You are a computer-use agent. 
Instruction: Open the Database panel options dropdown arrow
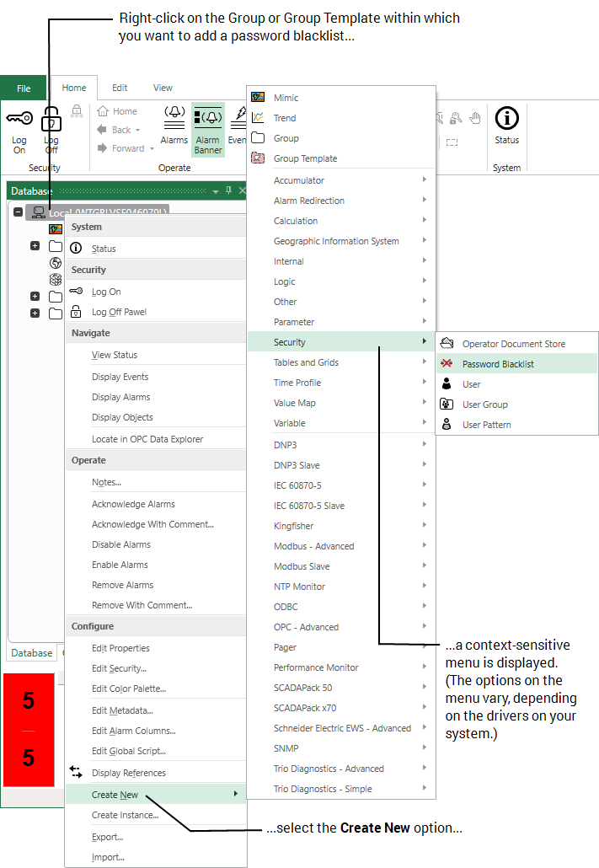(x=216, y=191)
